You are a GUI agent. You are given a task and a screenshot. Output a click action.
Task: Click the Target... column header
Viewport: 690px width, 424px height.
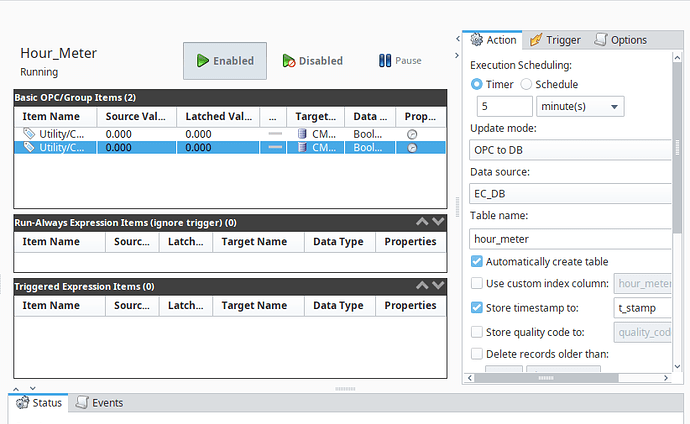[316, 117]
